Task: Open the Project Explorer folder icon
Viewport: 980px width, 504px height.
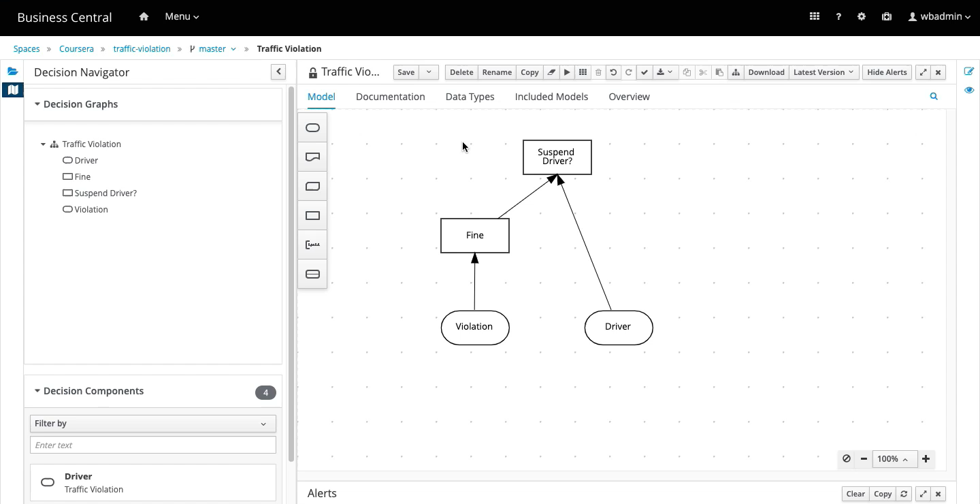Action: pyautogui.click(x=12, y=72)
